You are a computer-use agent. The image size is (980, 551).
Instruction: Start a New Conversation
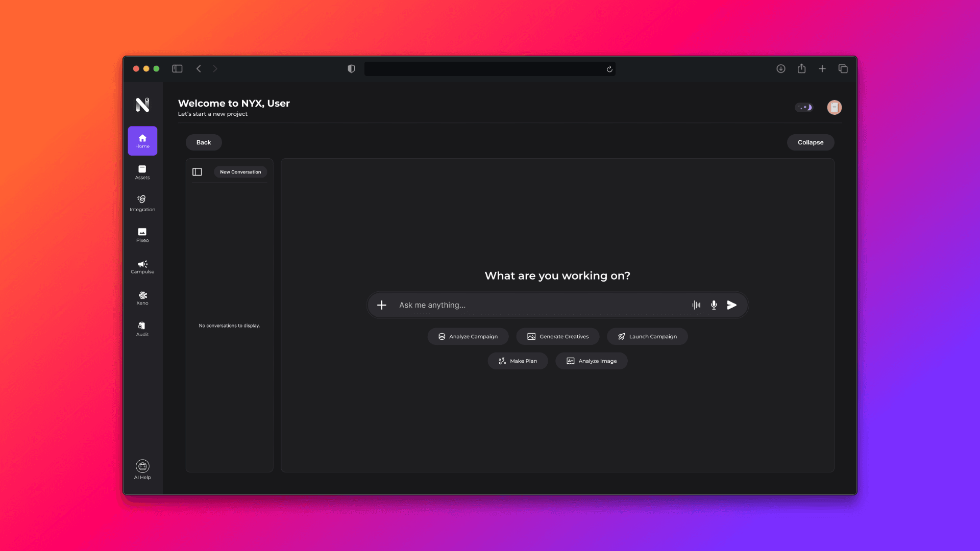(x=240, y=172)
